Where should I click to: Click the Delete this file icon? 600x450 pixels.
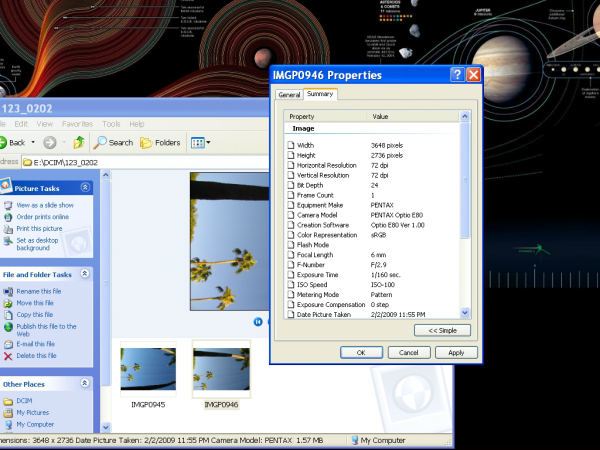click(x=8, y=355)
